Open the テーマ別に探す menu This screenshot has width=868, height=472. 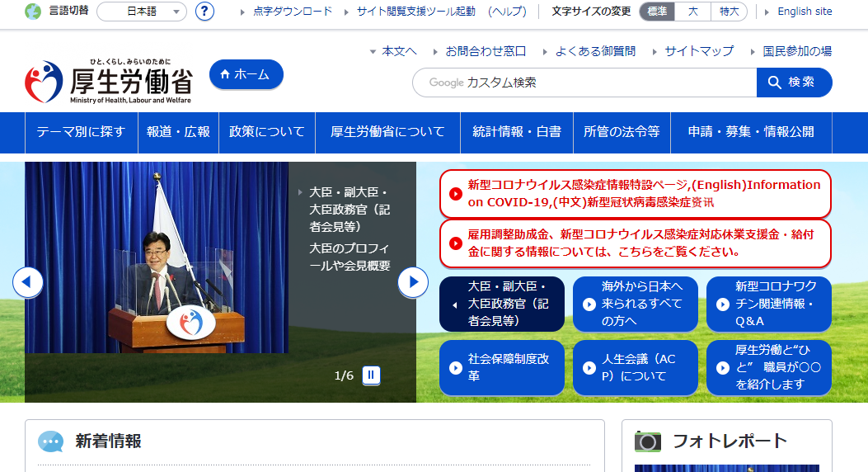pos(82,132)
